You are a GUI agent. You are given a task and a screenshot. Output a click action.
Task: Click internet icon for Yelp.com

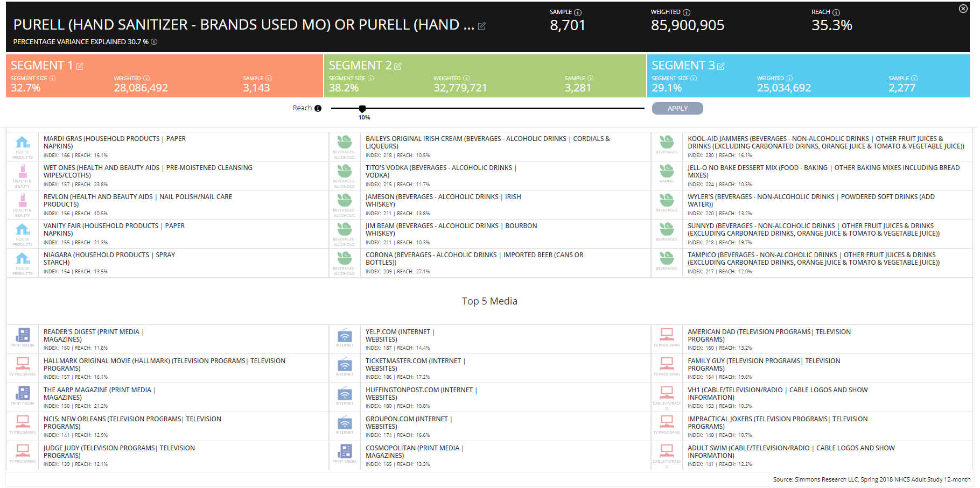pos(345,335)
